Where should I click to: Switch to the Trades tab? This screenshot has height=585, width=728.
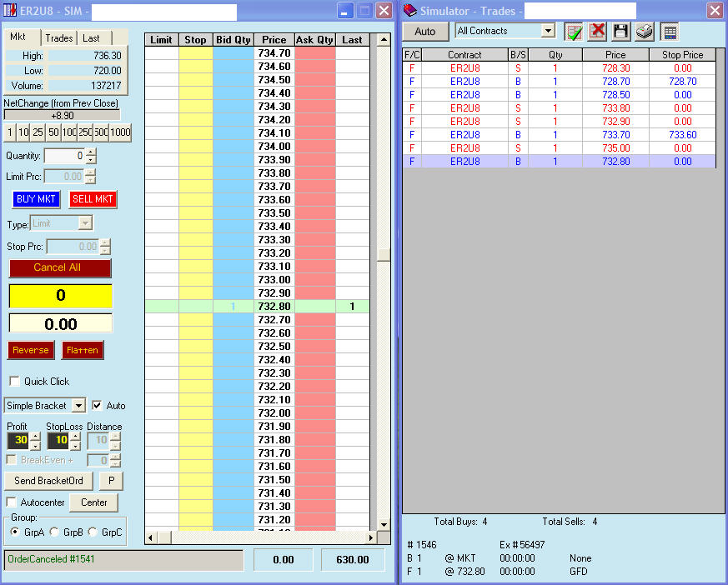[59, 38]
